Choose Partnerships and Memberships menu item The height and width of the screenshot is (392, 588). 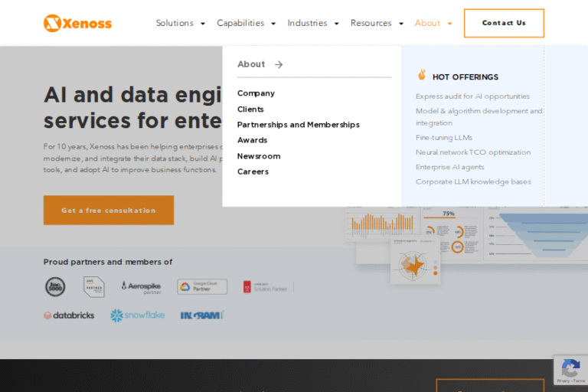pyautogui.click(x=298, y=125)
